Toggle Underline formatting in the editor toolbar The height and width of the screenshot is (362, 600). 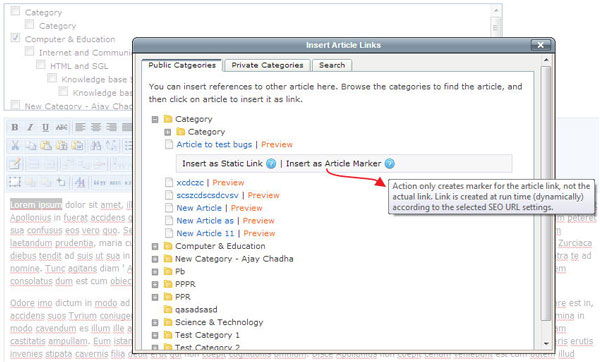coord(46,127)
